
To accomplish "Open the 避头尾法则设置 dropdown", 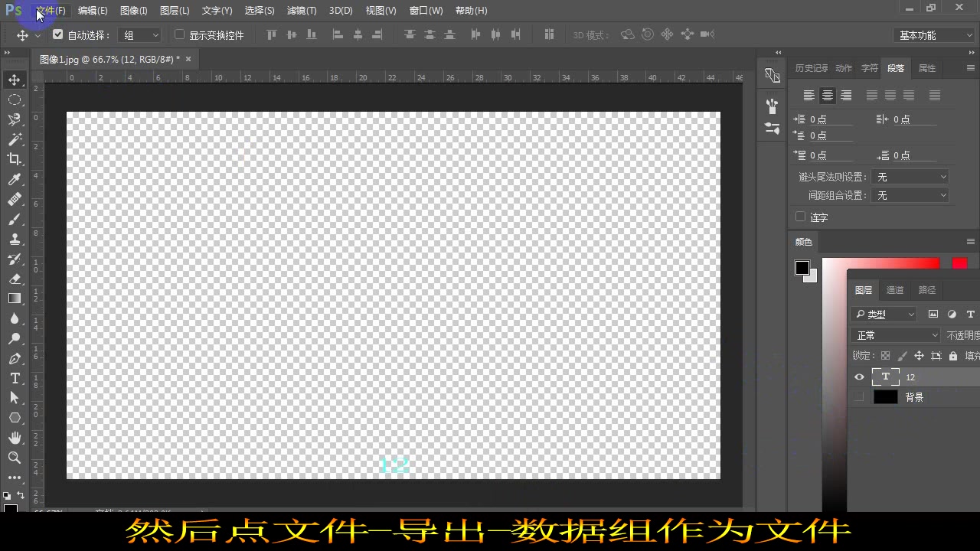I will click(910, 176).
